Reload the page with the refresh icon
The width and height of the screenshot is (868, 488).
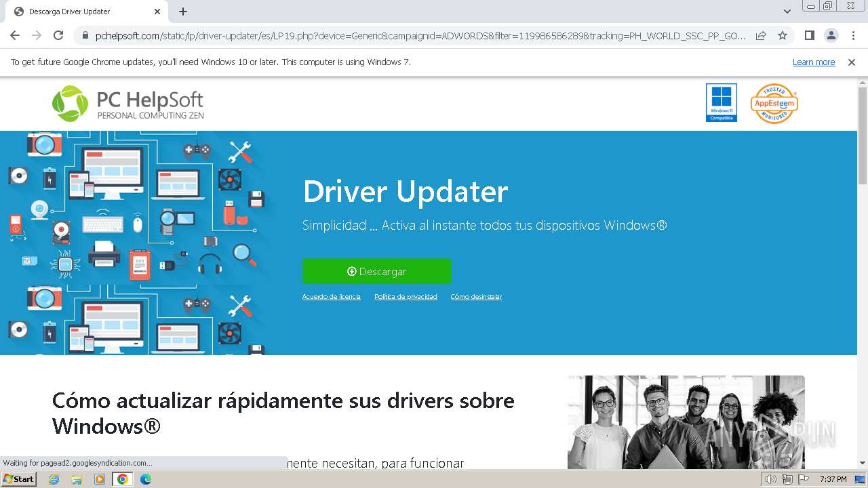pyautogui.click(x=58, y=35)
